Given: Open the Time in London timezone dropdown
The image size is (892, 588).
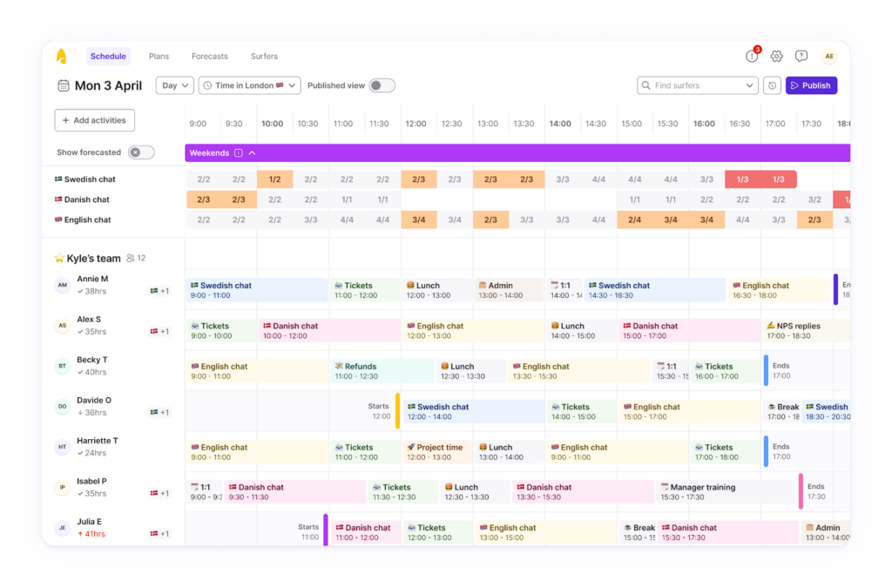Looking at the screenshot, I should tap(249, 85).
